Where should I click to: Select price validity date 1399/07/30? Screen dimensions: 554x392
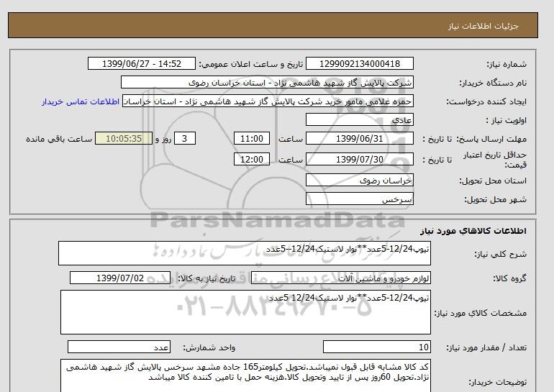tap(360, 159)
